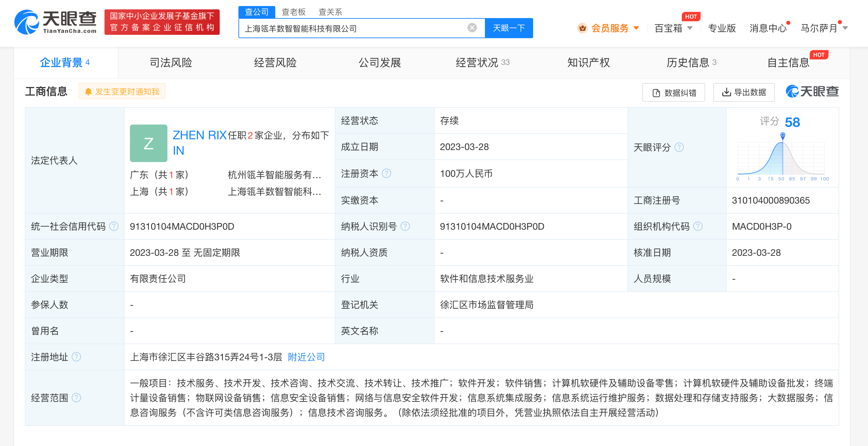This screenshot has height=446, width=868.
Task: Click 上海（共1家） region entry
Action: pyautogui.click(x=159, y=192)
